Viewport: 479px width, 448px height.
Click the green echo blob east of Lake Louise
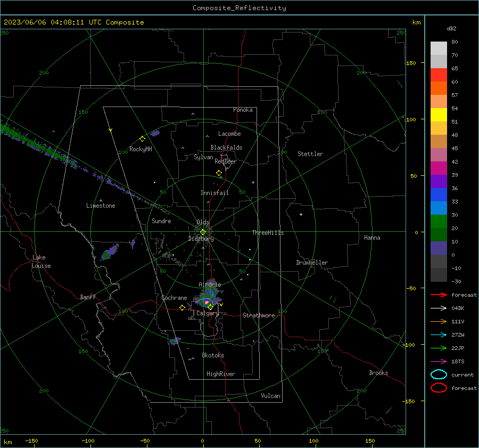coord(106,255)
